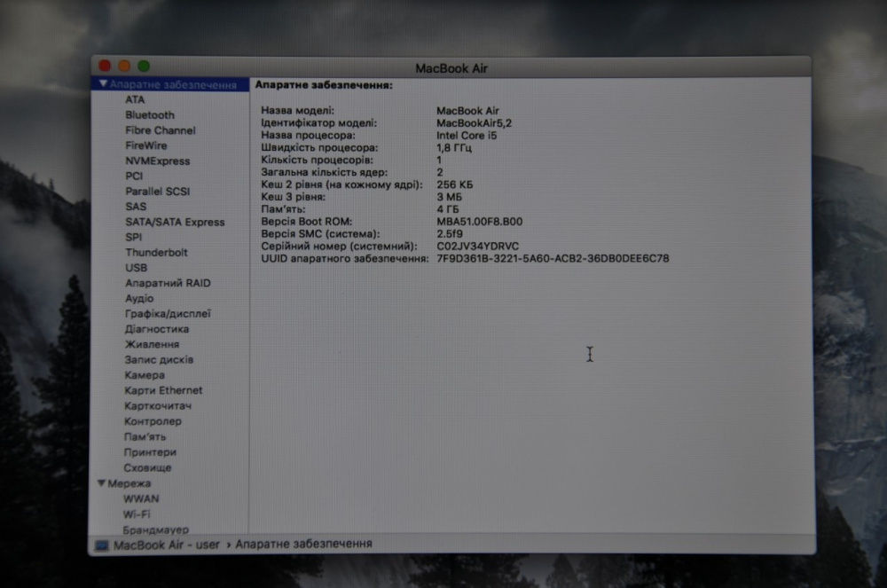Click the Intel Core i5 value

pos(467,136)
